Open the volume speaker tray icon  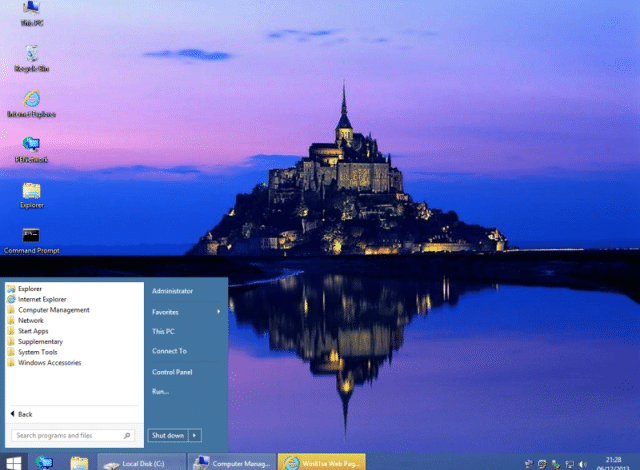583,464
